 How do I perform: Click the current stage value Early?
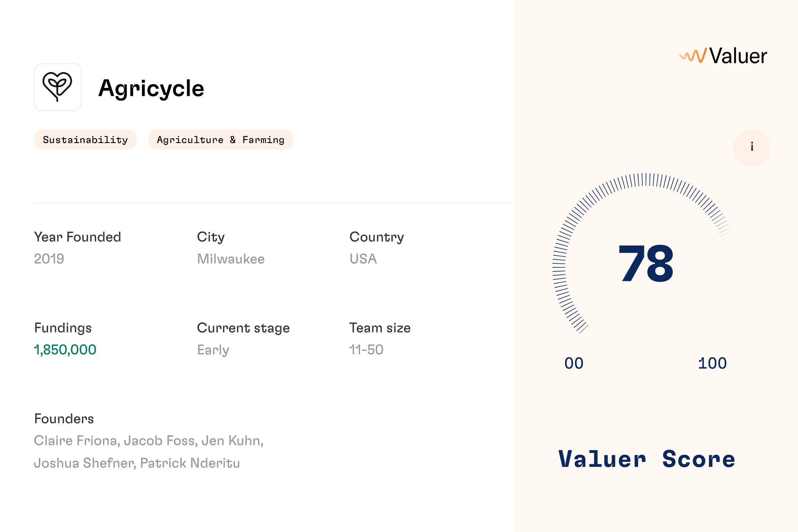tap(213, 350)
